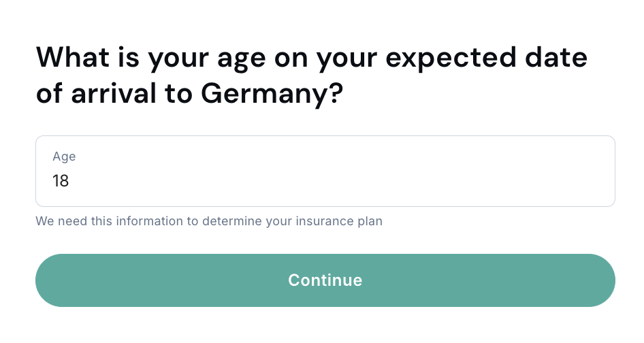The image size is (644, 343).
Task: Click the insurance plan helper text
Action: point(209,221)
